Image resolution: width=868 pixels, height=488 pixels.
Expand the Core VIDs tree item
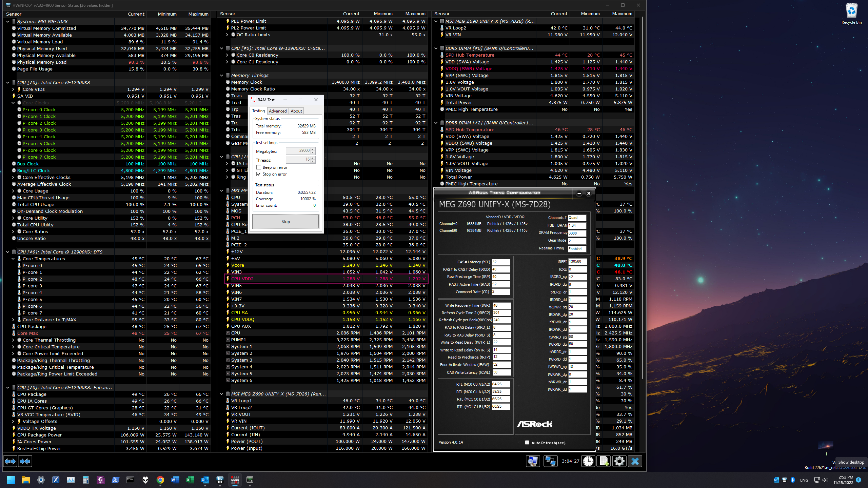click(13, 89)
